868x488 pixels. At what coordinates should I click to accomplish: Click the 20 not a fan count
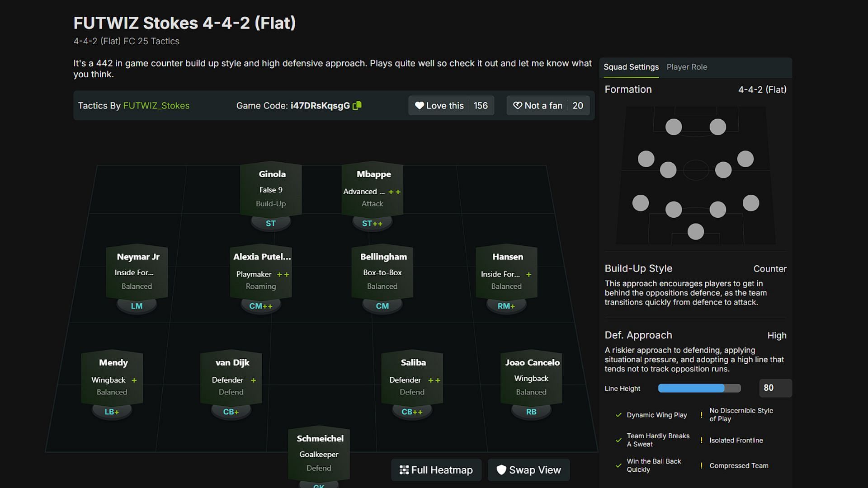[578, 105]
